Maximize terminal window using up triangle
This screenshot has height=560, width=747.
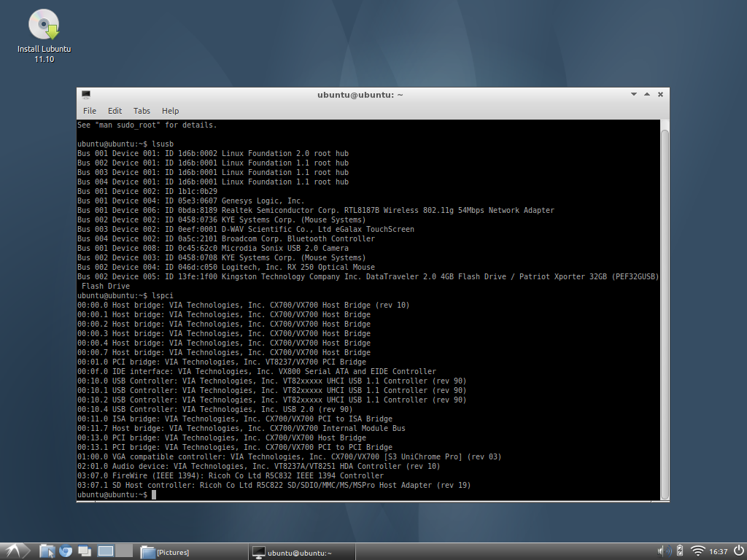point(647,94)
